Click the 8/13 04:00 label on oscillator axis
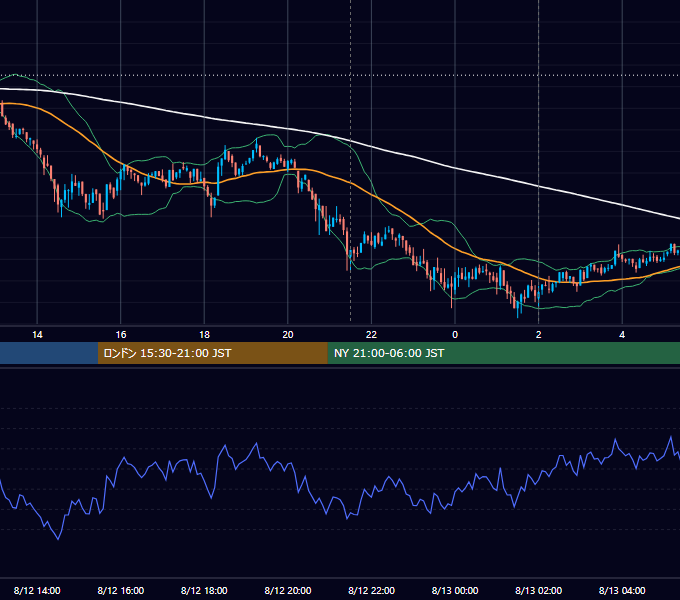 (x=622, y=590)
